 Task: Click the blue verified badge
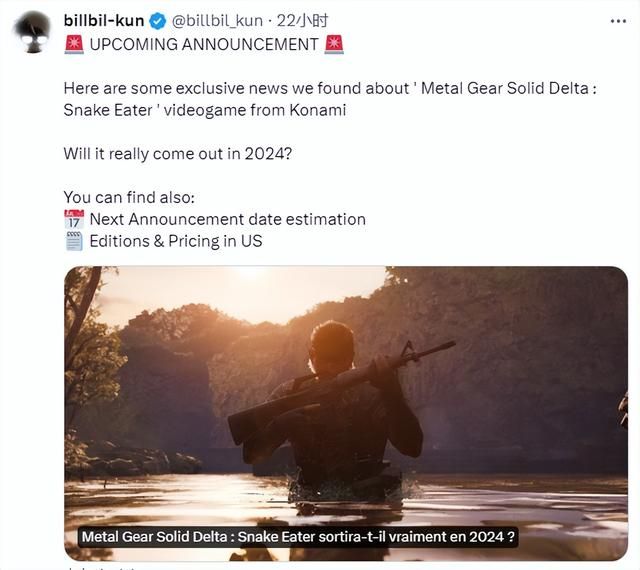click(158, 21)
